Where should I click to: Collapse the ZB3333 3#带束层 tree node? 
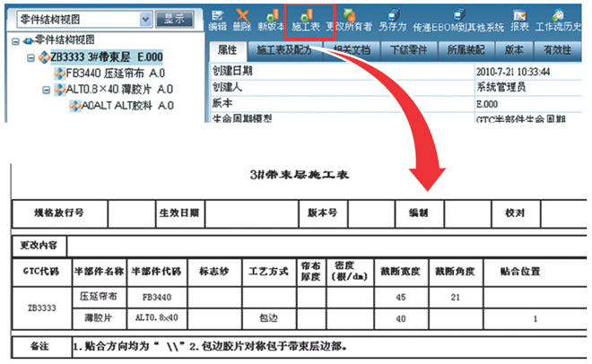[30, 58]
